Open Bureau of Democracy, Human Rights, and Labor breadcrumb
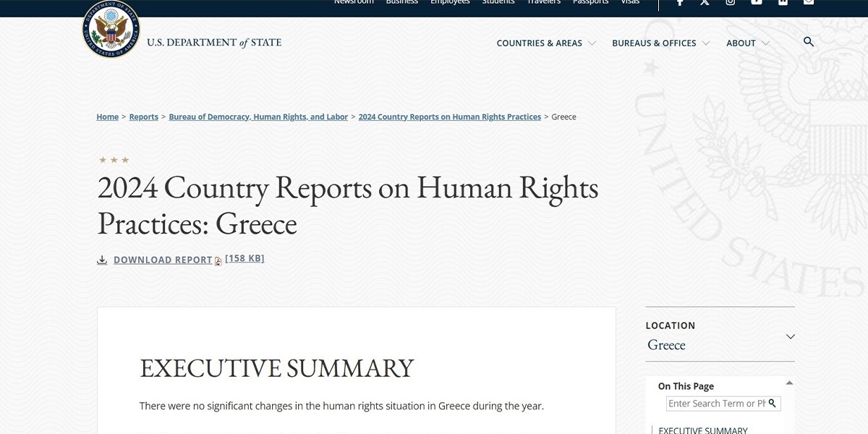The image size is (868, 434). 258,117
